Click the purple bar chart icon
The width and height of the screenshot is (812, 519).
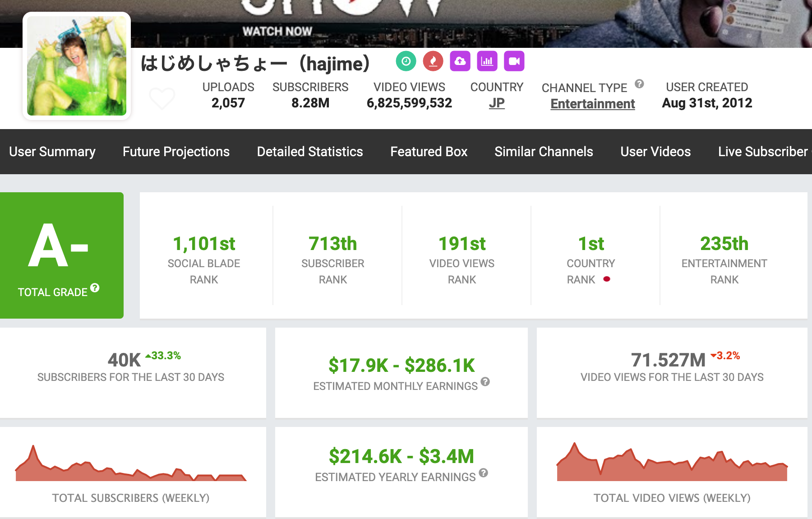(x=487, y=61)
